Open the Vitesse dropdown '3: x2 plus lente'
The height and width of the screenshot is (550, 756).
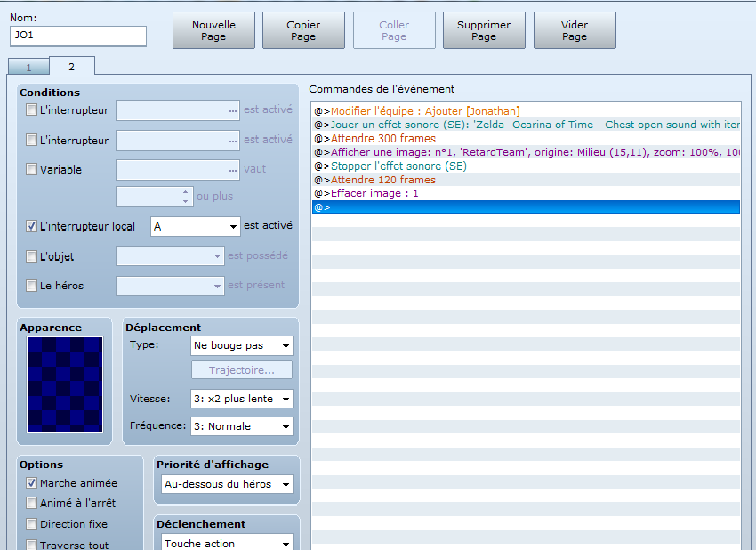[242, 399]
